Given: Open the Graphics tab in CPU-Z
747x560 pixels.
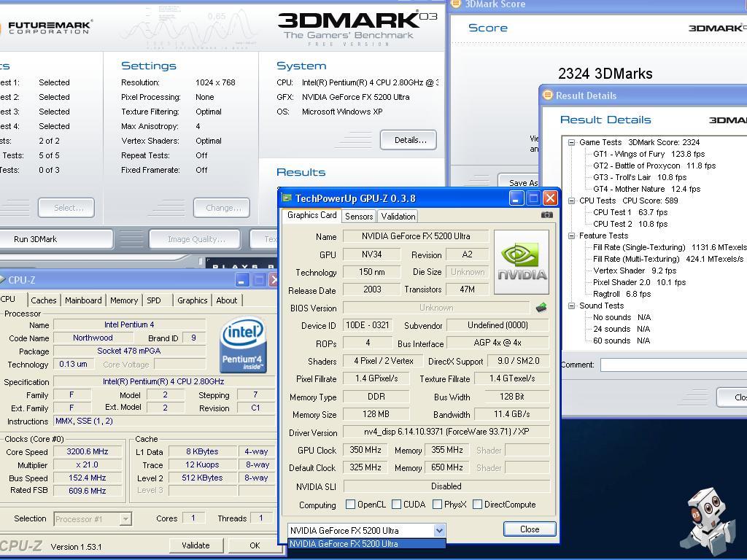Looking at the screenshot, I should (x=192, y=300).
